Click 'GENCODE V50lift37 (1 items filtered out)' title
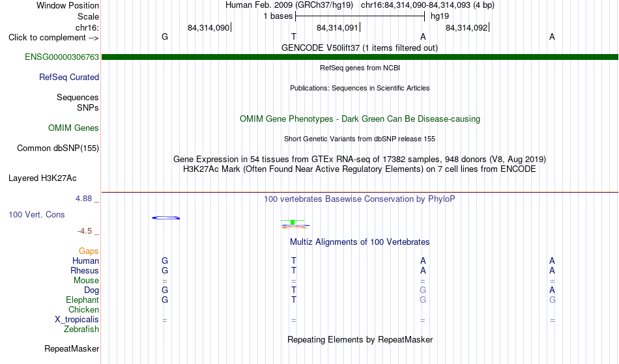This screenshot has height=364, width=619. click(x=360, y=48)
